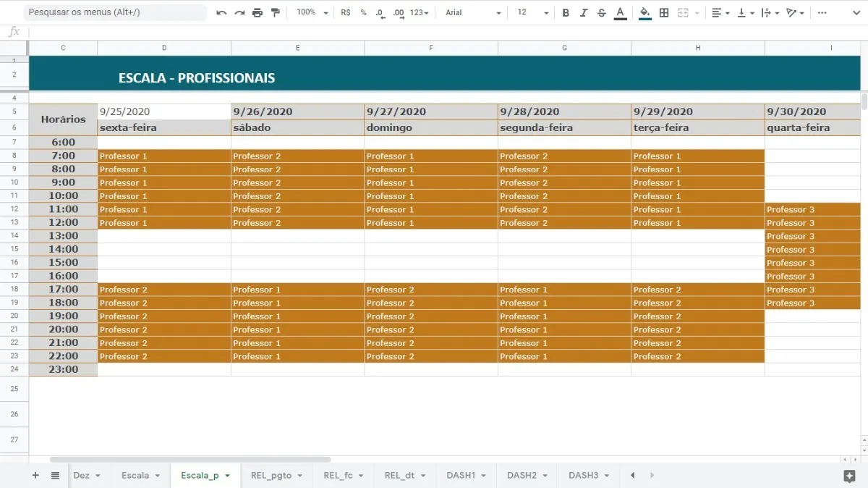Click the more options ellipsis button
The height and width of the screenshot is (488, 868).
pyautogui.click(x=822, y=13)
